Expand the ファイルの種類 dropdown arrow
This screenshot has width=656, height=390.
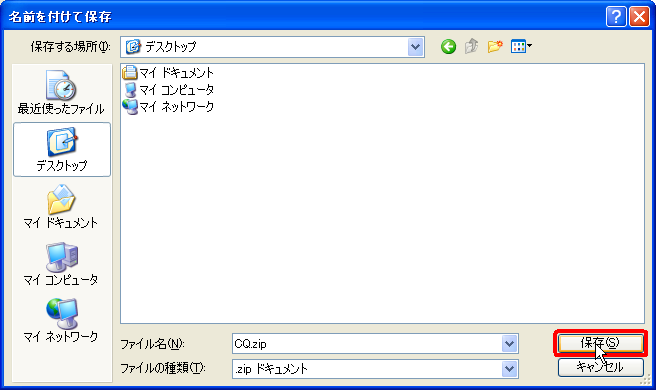pyautogui.click(x=510, y=369)
